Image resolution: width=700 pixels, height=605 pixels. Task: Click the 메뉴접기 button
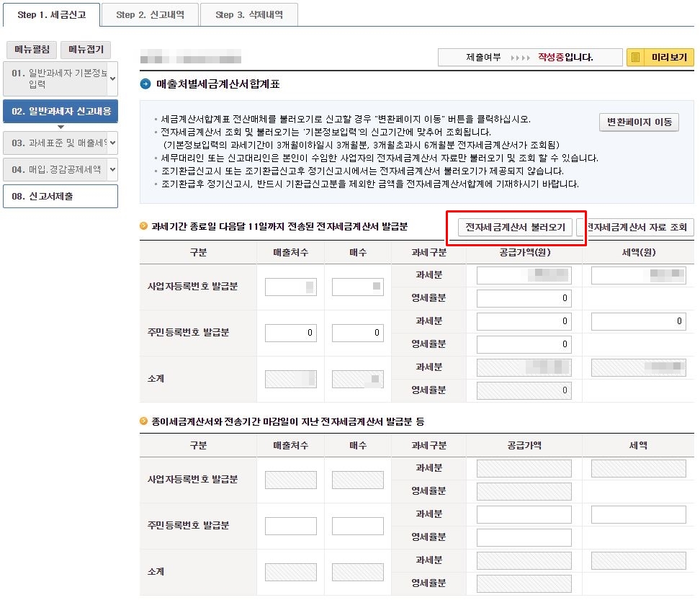[x=86, y=50]
